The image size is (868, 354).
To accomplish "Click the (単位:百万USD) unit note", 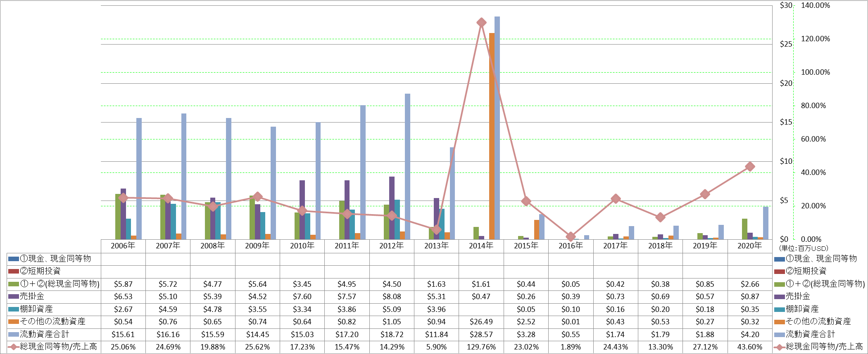I will (x=804, y=248).
